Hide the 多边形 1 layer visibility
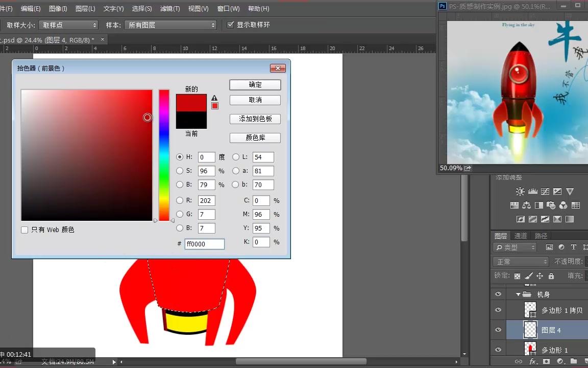The image size is (588, 368). tap(498, 349)
